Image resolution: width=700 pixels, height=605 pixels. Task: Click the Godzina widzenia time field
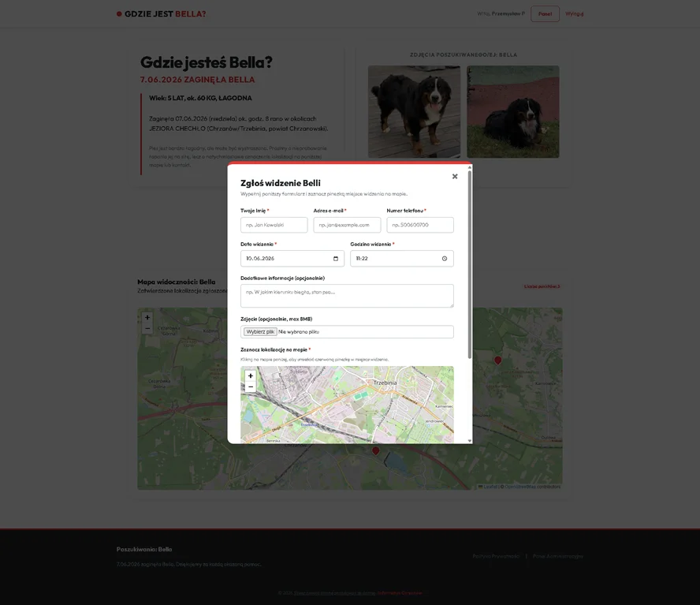pyautogui.click(x=402, y=259)
